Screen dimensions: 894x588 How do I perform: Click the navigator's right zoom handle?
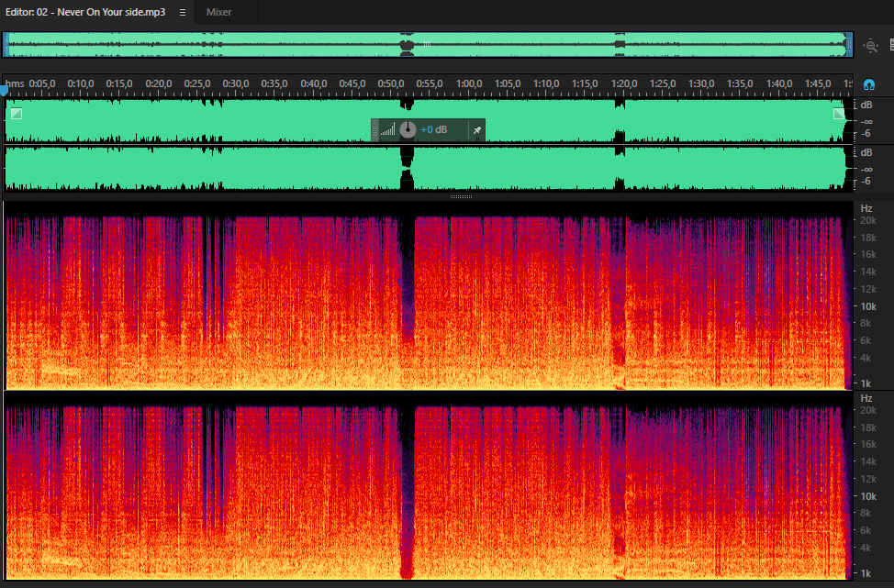[x=849, y=44]
